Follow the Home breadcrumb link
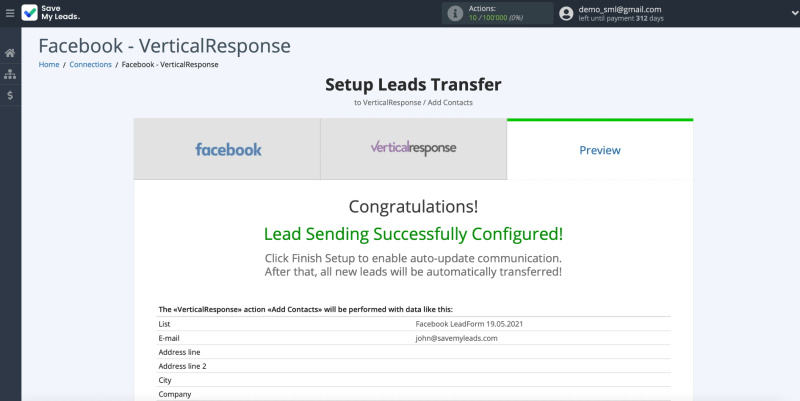Screen dimensions: 800x401 click(49, 64)
